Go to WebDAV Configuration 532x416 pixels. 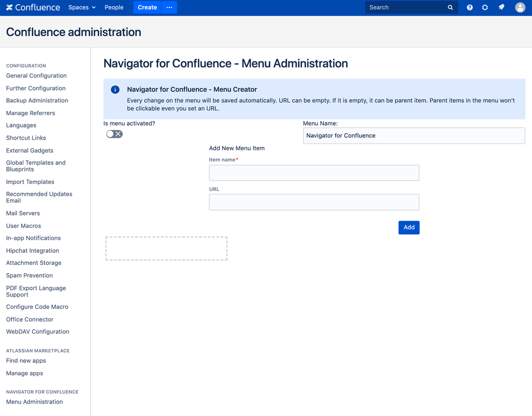coord(37,331)
